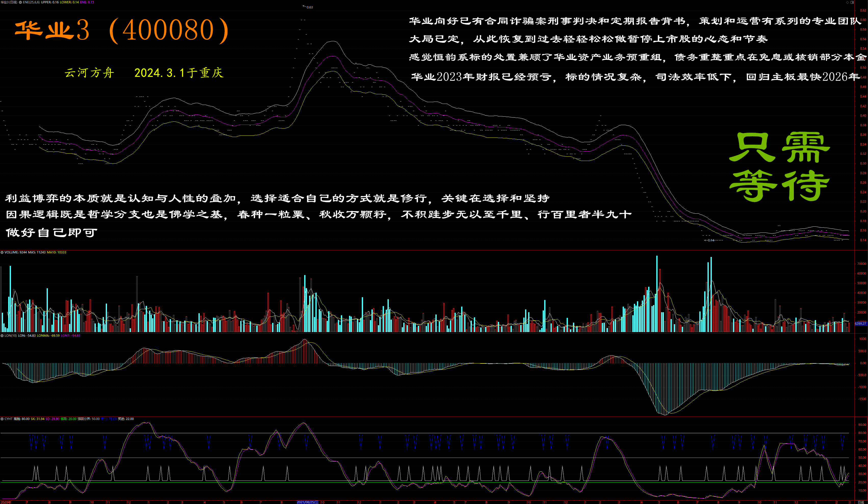Click the MA5: 11243 readout
Viewport: 868px width, 504px height.
[37, 252]
